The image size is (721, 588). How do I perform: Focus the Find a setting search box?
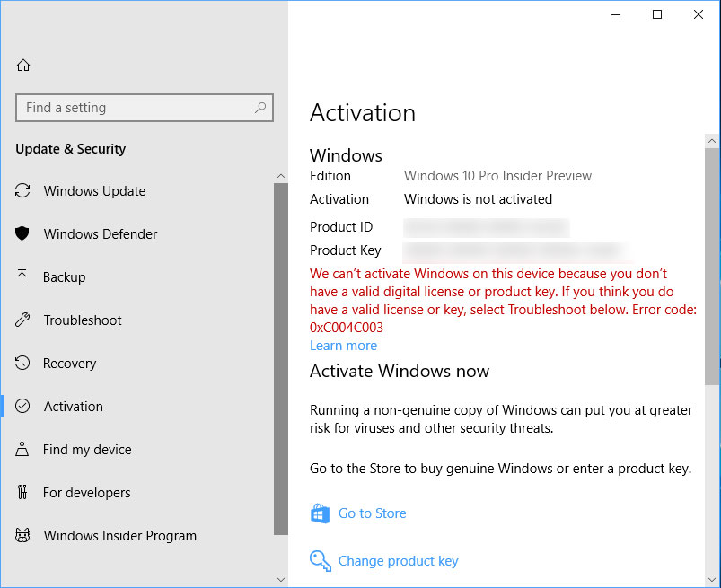click(145, 108)
